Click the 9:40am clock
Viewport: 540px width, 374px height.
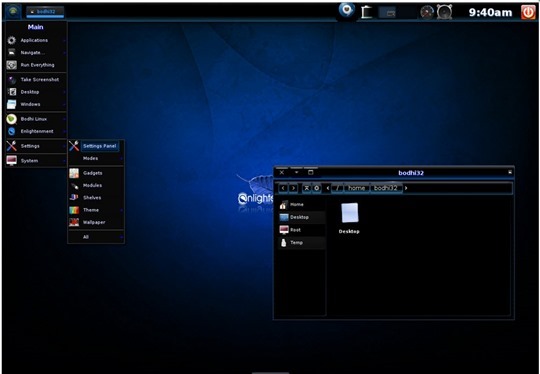click(x=490, y=13)
